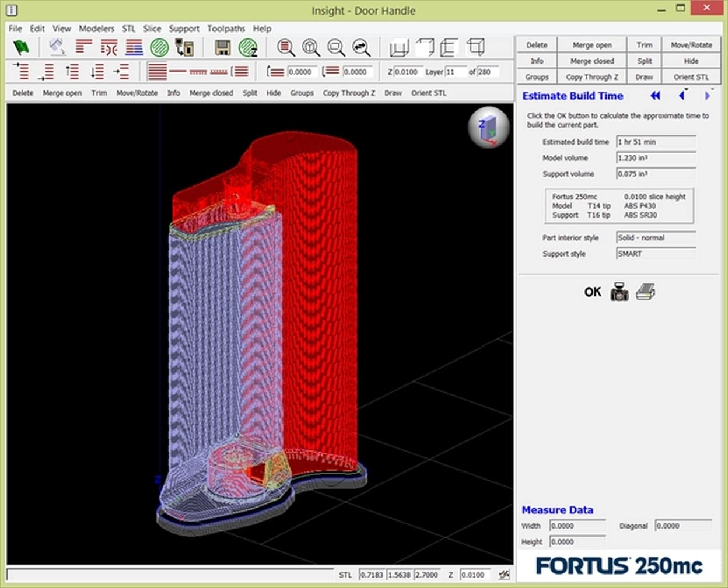Open the Modelers menu

pyautogui.click(x=96, y=29)
